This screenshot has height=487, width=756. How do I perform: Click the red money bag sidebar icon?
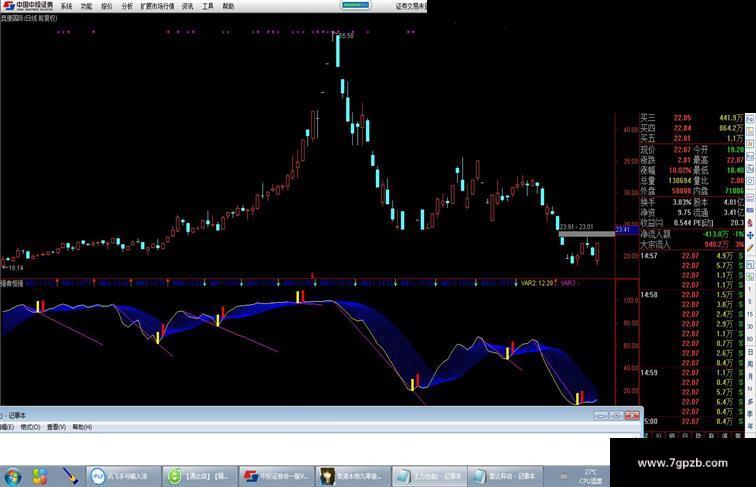coord(750,223)
